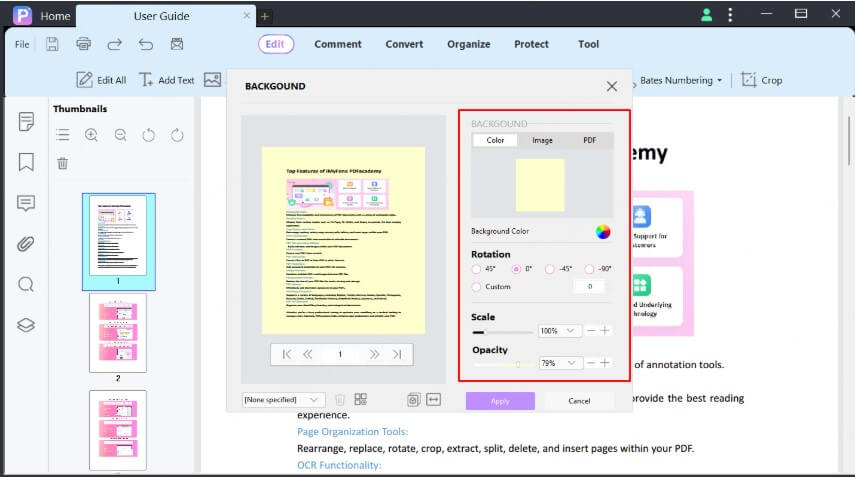Open a new tab with plus
The width and height of the screenshot is (855, 478).
click(x=264, y=16)
